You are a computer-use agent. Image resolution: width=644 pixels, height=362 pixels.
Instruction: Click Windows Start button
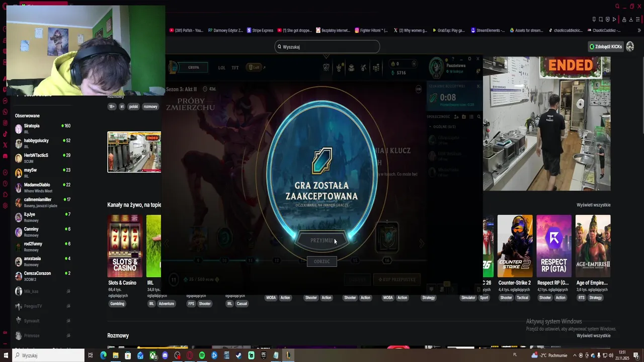(x=5, y=355)
